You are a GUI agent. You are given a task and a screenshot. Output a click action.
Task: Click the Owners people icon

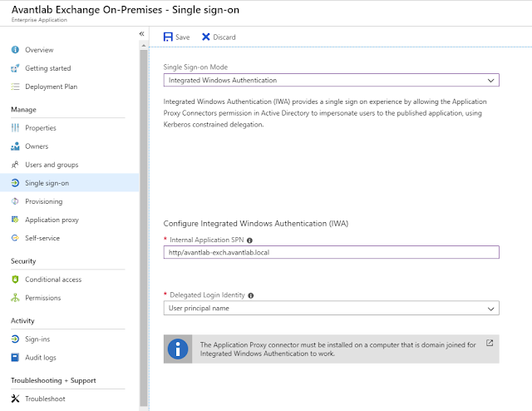click(15, 146)
